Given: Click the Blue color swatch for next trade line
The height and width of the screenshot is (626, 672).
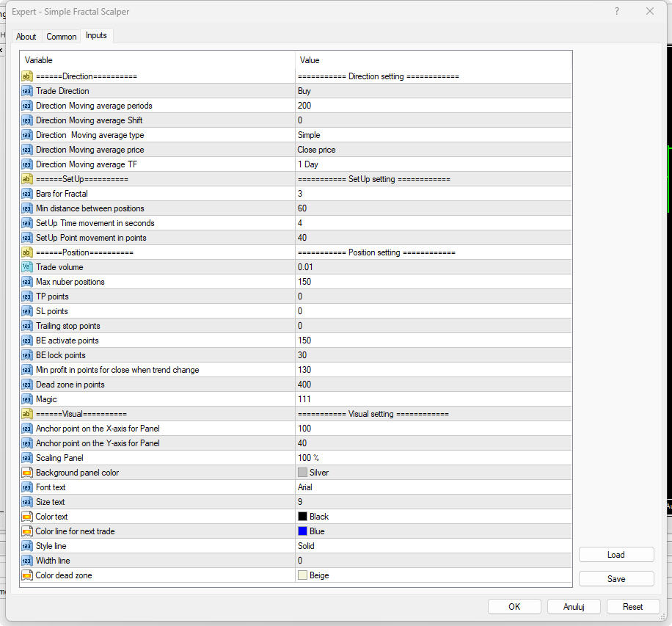Looking at the screenshot, I should (302, 531).
